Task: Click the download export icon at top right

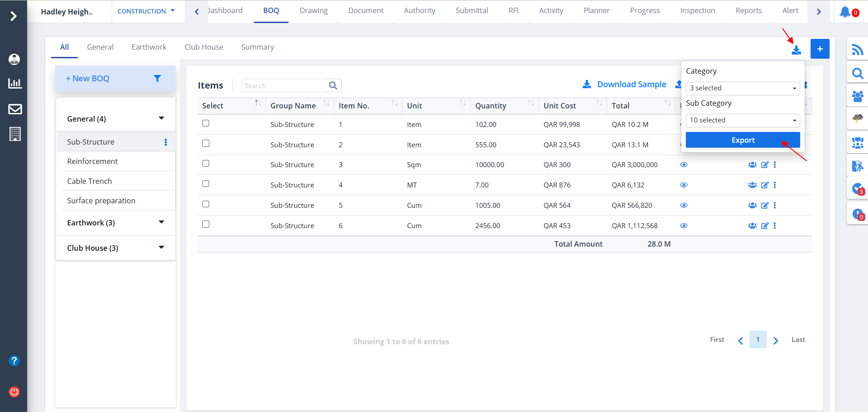Action: coord(796,50)
